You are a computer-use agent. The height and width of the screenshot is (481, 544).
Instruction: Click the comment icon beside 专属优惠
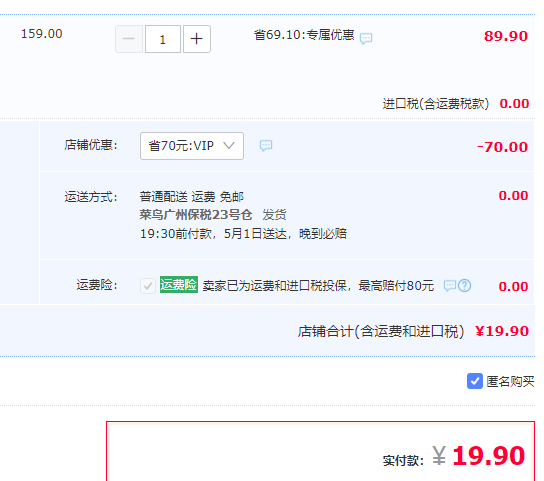(366, 38)
